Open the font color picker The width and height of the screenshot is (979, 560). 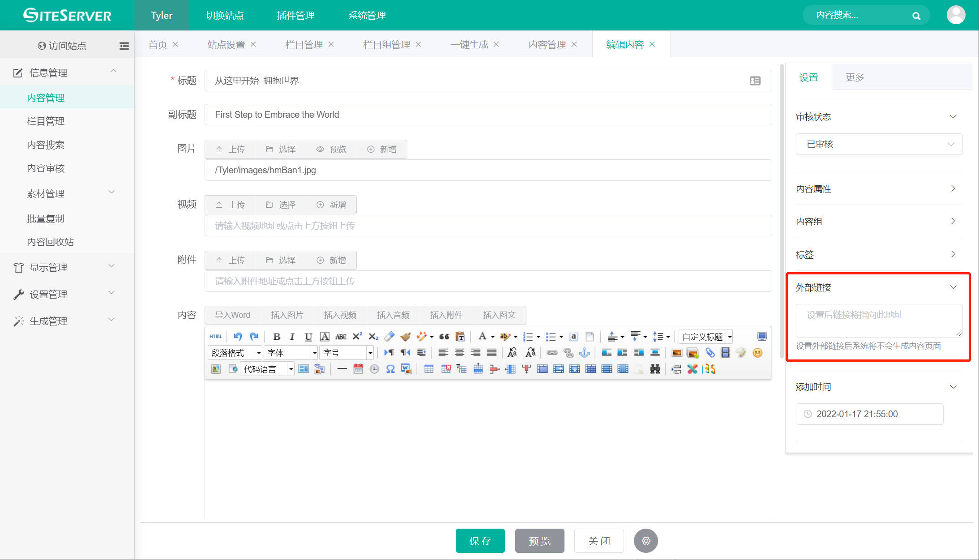[x=483, y=337]
